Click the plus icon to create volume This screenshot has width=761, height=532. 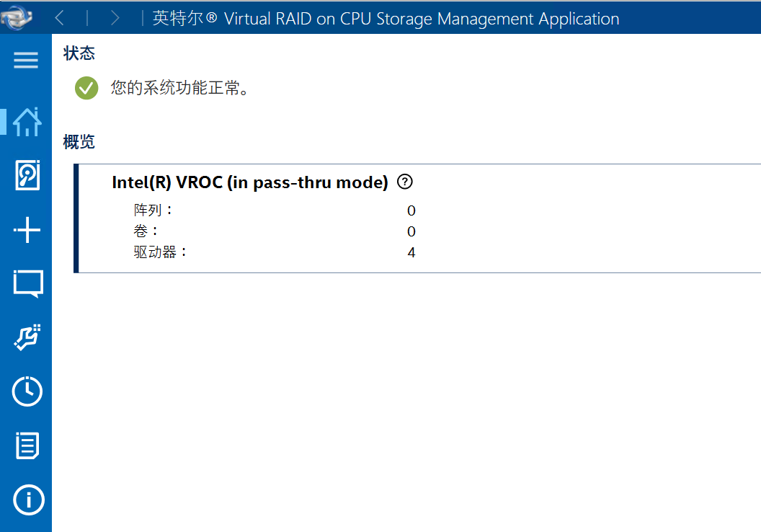click(x=27, y=230)
